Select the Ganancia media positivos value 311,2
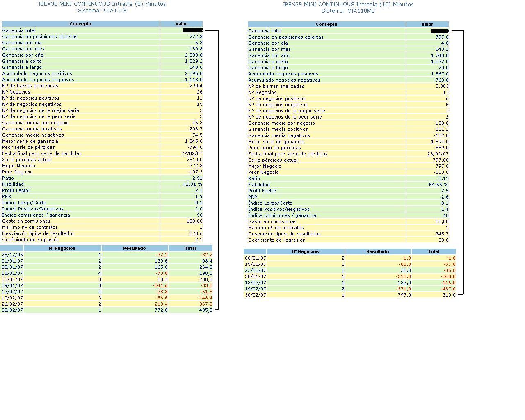 tap(442, 129)
